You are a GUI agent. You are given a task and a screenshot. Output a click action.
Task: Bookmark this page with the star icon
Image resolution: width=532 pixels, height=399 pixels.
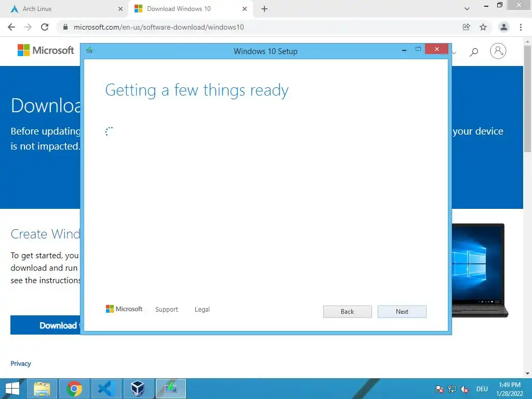coord(483,27)
